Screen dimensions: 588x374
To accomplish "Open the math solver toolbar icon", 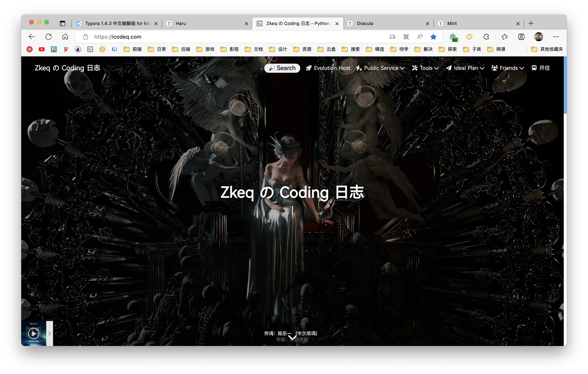I will pyautogui.click(x=521, y=37).
